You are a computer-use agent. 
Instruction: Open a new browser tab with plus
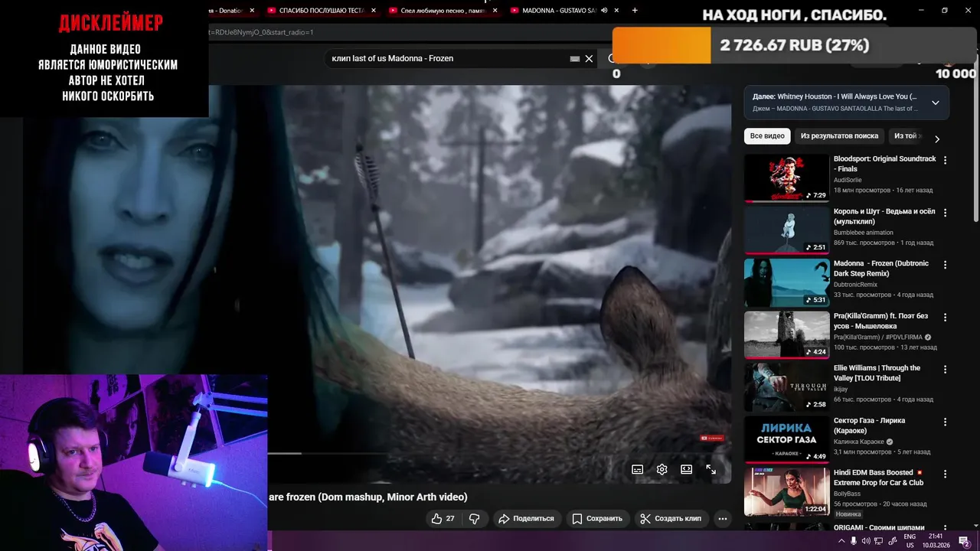[x=635, y=11]
